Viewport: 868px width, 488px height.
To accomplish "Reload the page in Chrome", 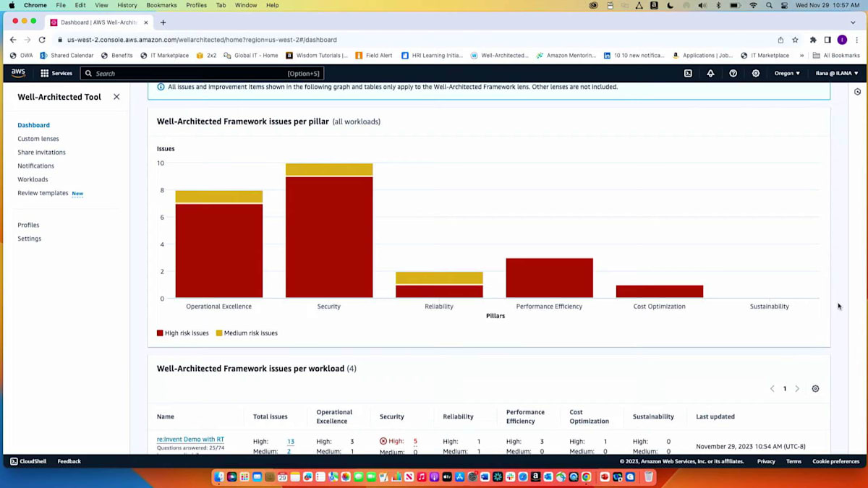I will tap(42, 40).
